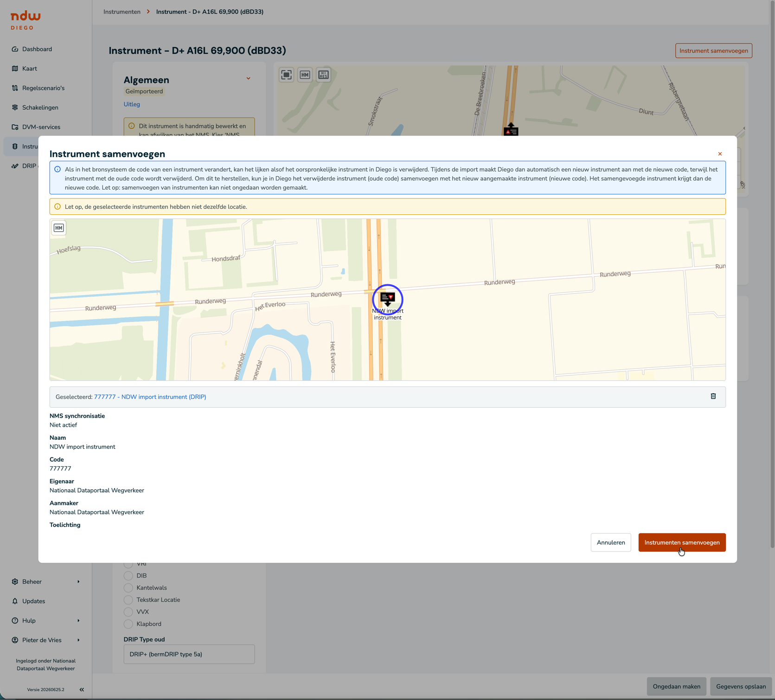
Task: Toggle the HM button in background map
Action: [305, 75]
